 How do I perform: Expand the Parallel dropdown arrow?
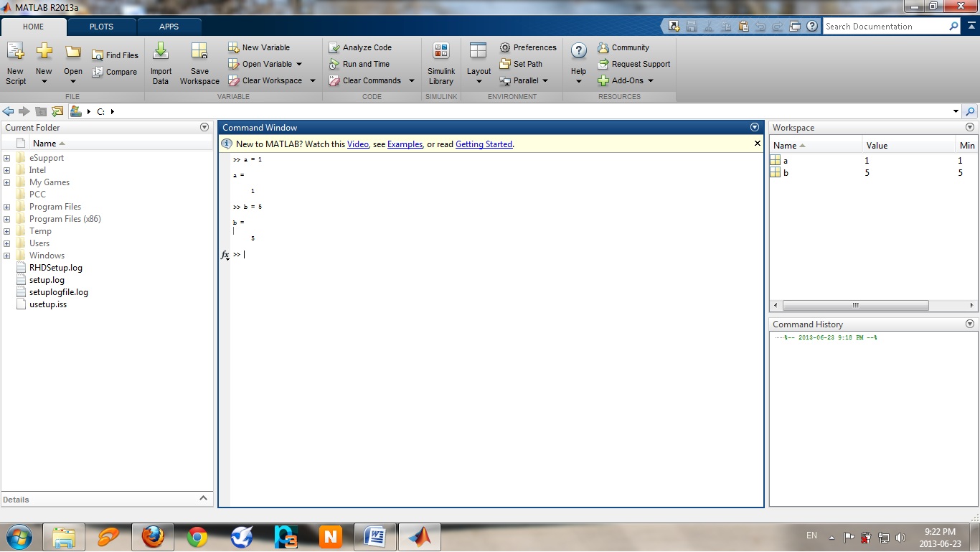tap(545, 80)
